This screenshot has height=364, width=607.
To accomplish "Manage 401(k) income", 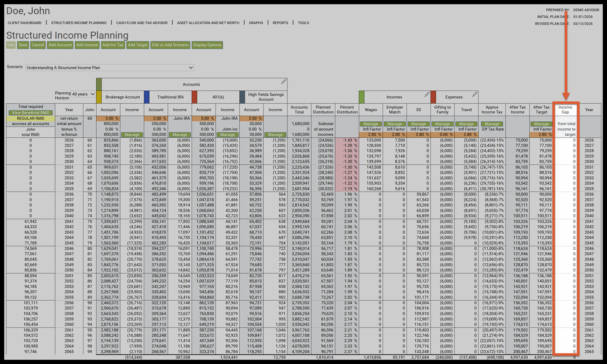I will pyautogui.click(x=227, y=135).
